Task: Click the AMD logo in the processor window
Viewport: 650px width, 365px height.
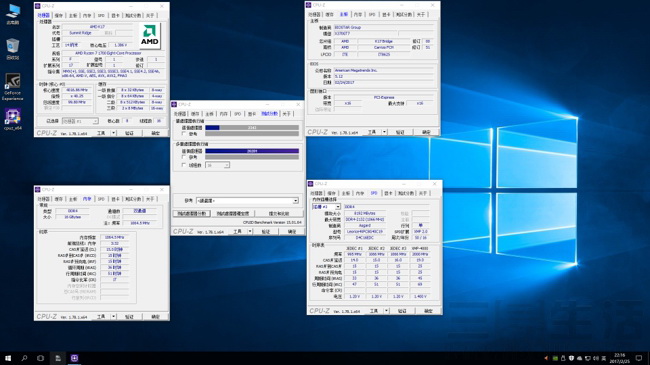Action: click(150, 36)
